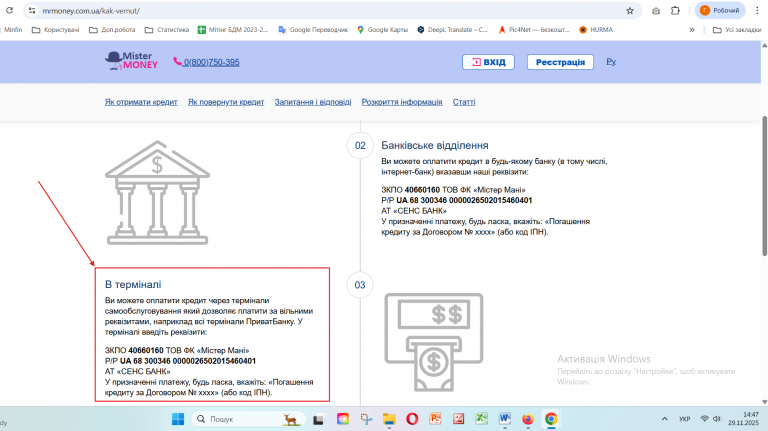Open the Chrome three-dot menu
This screenshot has width=768, height=431.
757,10
